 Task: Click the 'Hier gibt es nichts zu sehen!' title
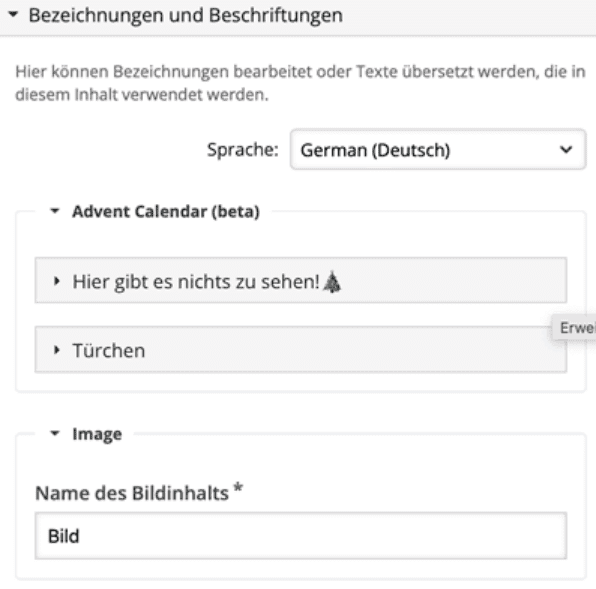196,282
